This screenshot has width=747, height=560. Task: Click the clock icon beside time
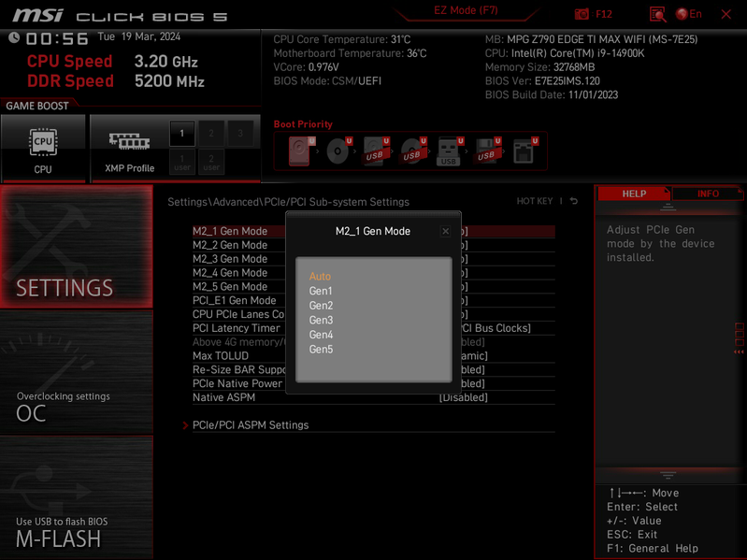click(x=14, y=37)
